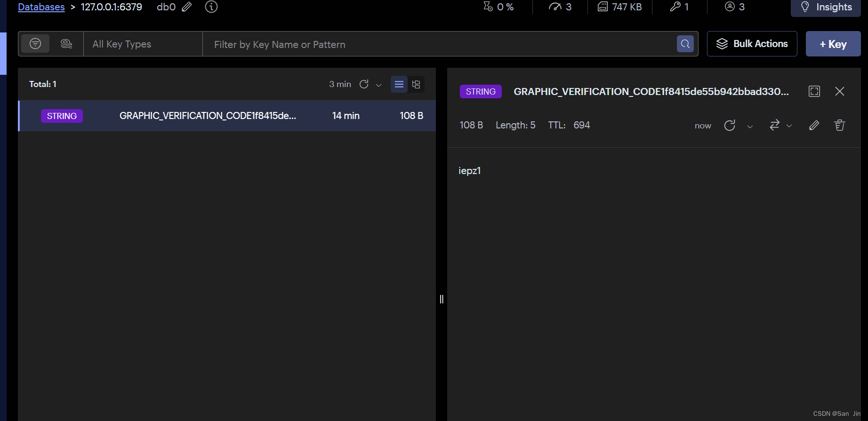The height and width of the screenshot is (421, 868).
Task: Edit the string value with pencil
Action: [x=814, y=125]
